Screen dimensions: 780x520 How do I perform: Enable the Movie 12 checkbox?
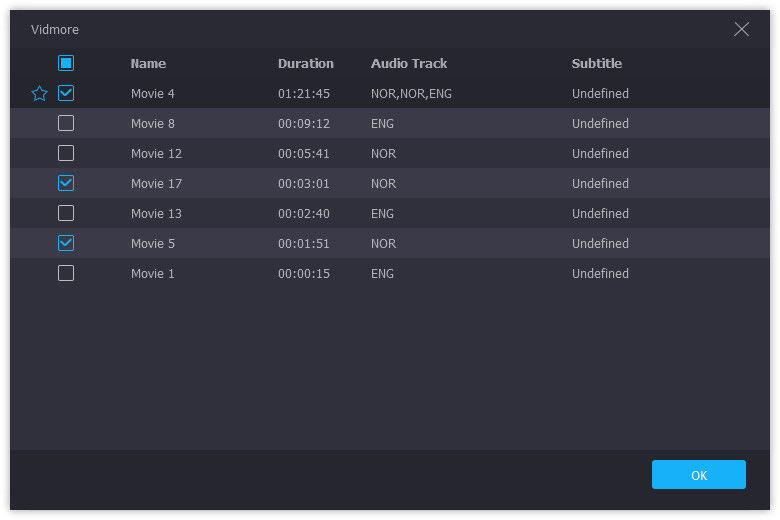[x=66, y=153]
